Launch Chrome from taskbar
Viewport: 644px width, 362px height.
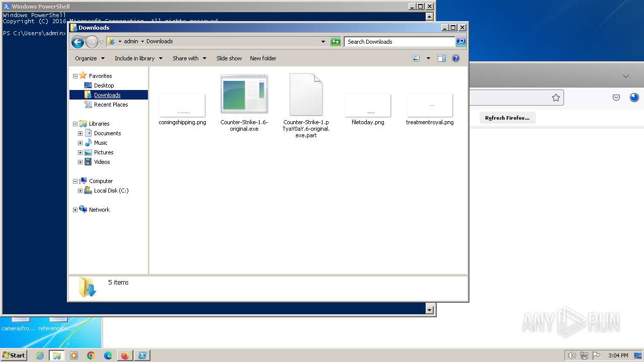click(91, 355)
